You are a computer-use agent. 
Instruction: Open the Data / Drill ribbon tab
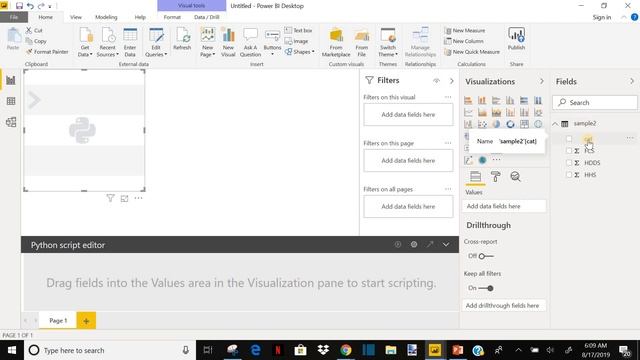coord(207,17)
